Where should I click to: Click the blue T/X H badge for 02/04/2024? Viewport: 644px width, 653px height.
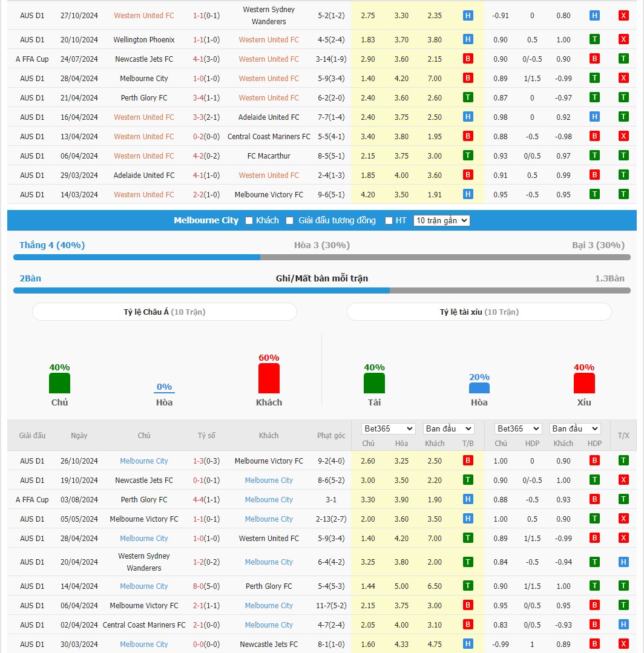[623, 625]
